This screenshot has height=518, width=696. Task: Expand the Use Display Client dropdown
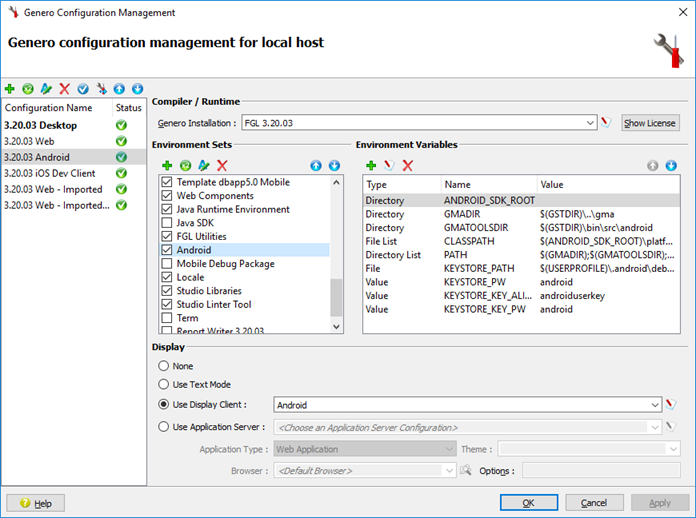[654, 405]
